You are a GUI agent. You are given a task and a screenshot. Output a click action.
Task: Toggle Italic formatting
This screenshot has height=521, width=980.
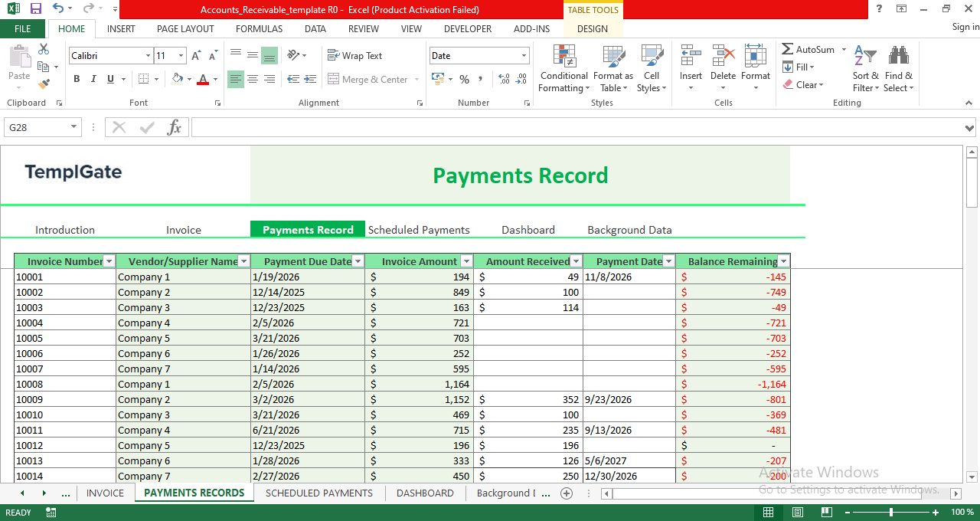pyautogui.click(x=93, y=79)
